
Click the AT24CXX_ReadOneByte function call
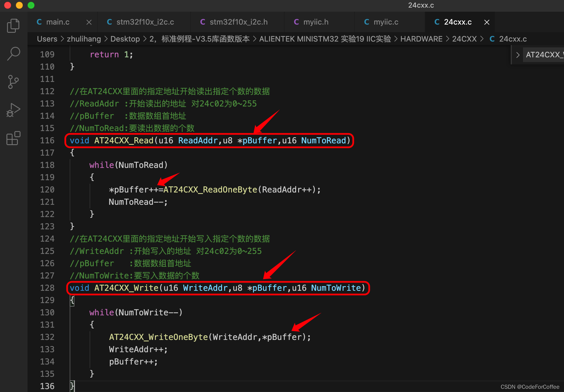210,190
